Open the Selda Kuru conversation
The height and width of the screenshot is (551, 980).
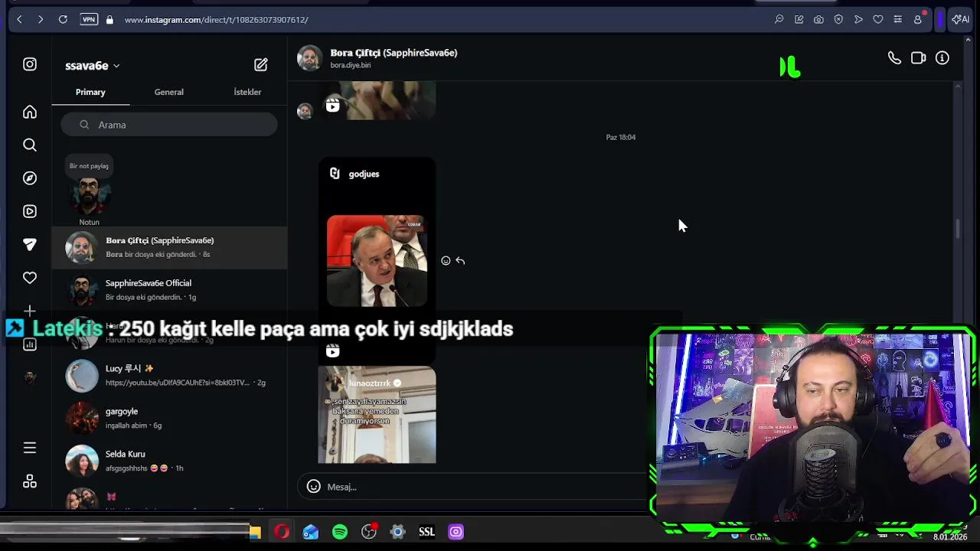click(x=169, y=461)
